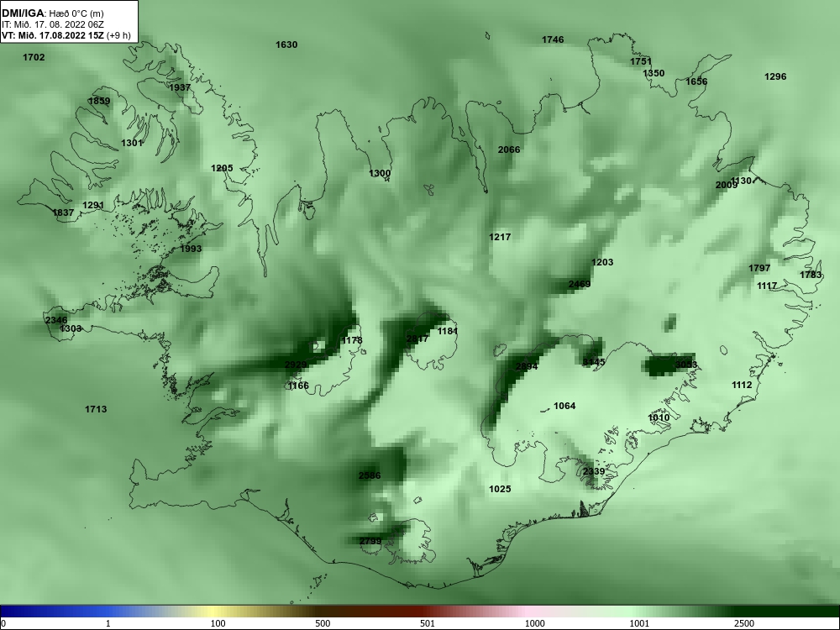Image resolution: width=840 pixels, height=630 pixels.
Task: Click the 1300 value on the north coast
Action: click(380, 174)
